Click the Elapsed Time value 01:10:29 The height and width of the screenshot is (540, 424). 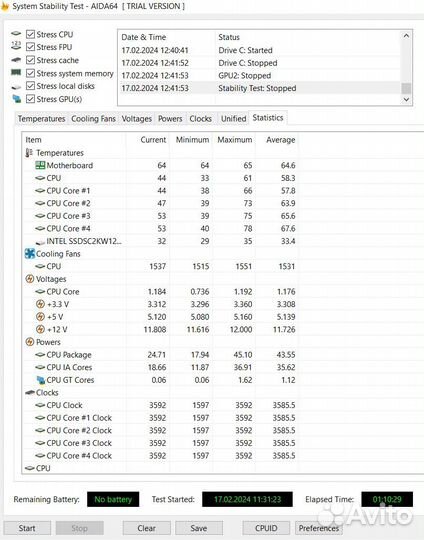click(387, 499)
